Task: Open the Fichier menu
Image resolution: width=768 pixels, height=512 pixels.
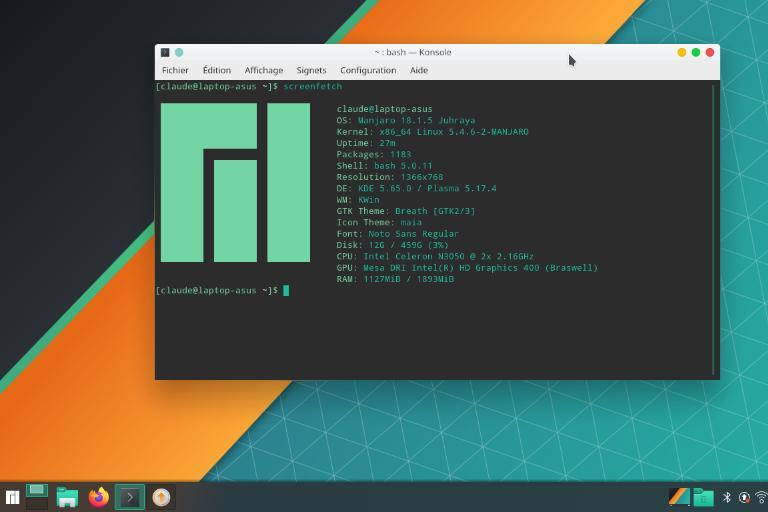Action: [175, 70]
